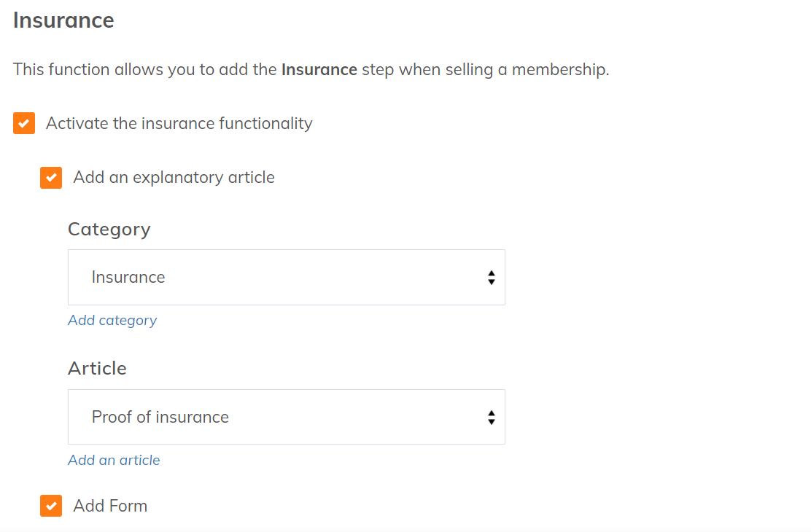The image size is (811, 532).
Task: Click the Category field label
Action: [x=109, y=229]
